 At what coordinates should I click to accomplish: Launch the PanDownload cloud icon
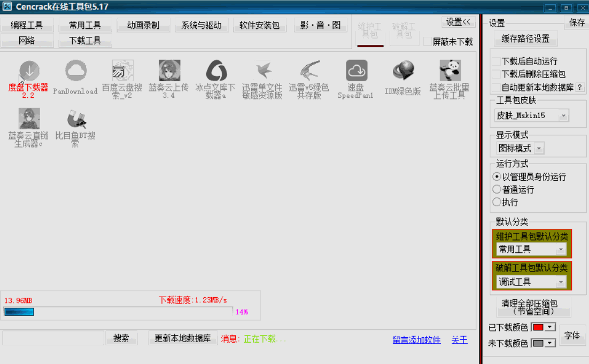(75, 71)
